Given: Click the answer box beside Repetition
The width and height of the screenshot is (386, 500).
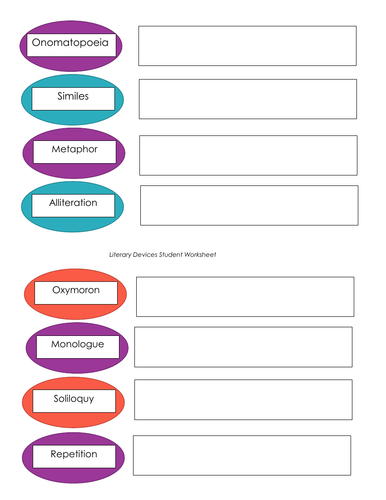Looking at the screenshot, I should [x=242, y=455].
